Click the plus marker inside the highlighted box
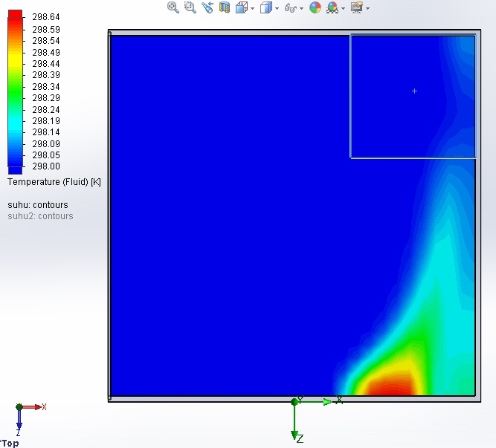Screen dimensions: 496x448 tap(414, 91)
